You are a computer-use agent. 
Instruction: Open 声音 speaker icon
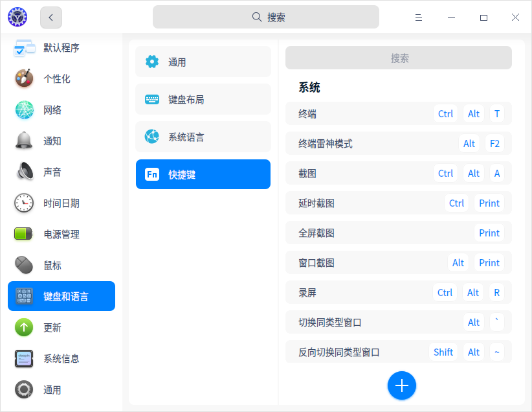tap(25, 172)
